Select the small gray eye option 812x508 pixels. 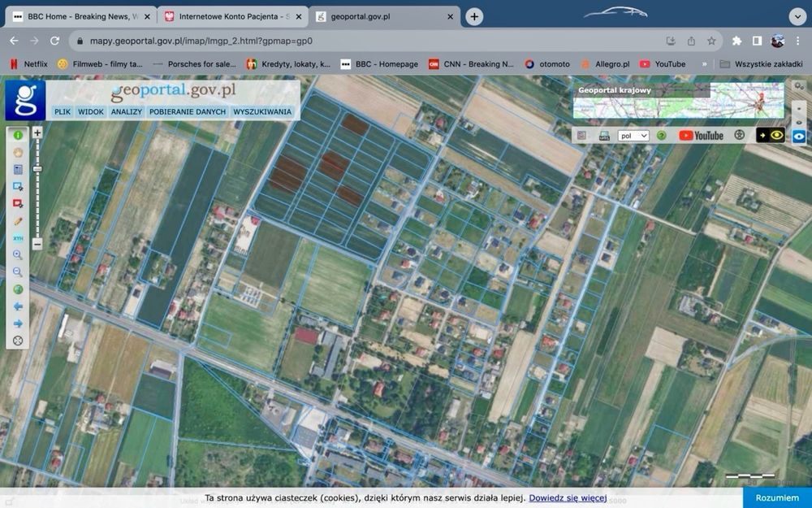(799, 123)
